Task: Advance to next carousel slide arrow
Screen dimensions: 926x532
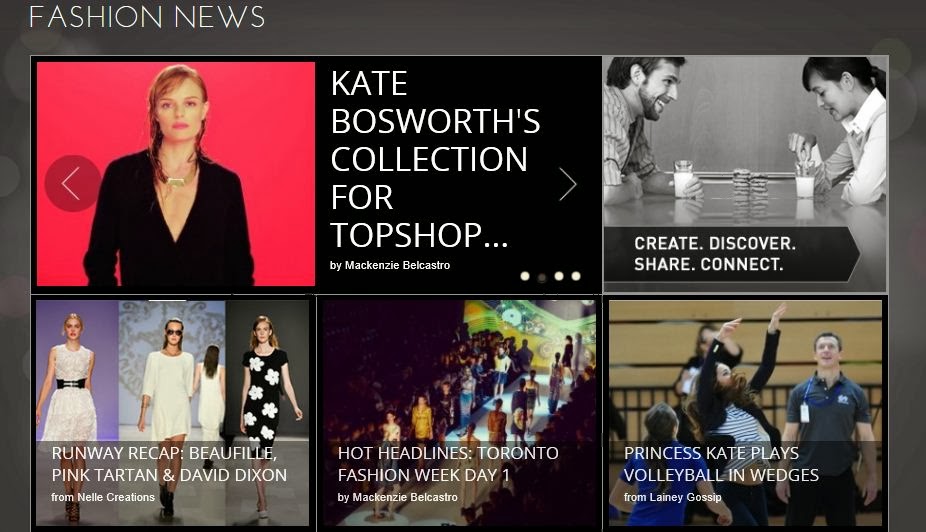Action: pyautogui.click(x=568, y=184)
